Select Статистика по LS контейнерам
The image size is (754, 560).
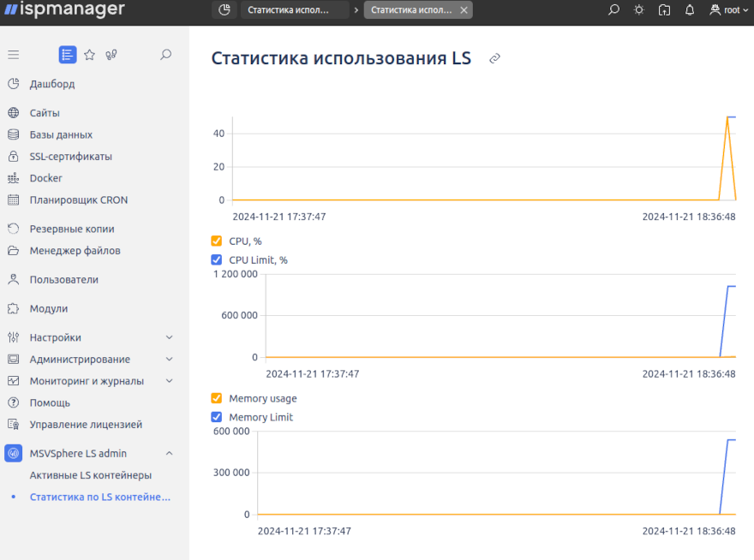tap(100, 496)
